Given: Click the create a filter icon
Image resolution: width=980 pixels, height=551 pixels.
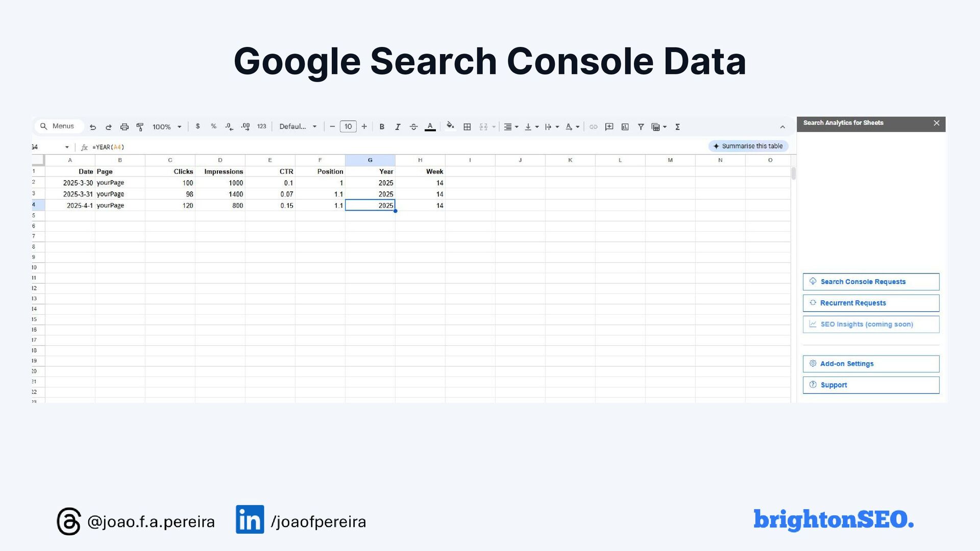Looking at the screenshot, I should 641,127.
